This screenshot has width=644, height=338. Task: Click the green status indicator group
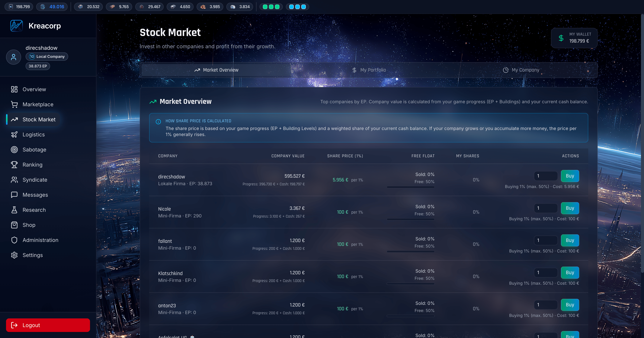coord(271,7)
